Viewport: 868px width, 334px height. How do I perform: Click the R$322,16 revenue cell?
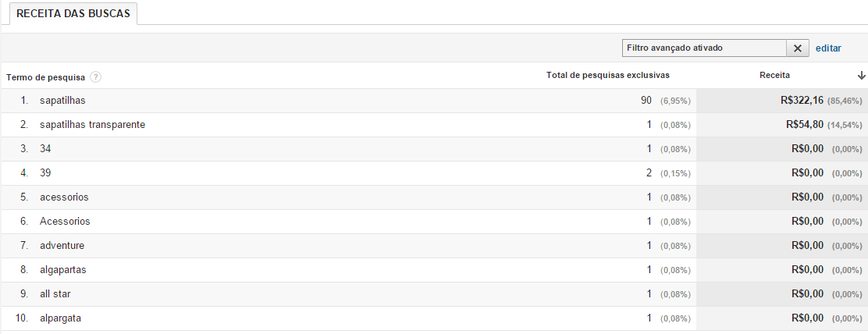pos(801,101)
